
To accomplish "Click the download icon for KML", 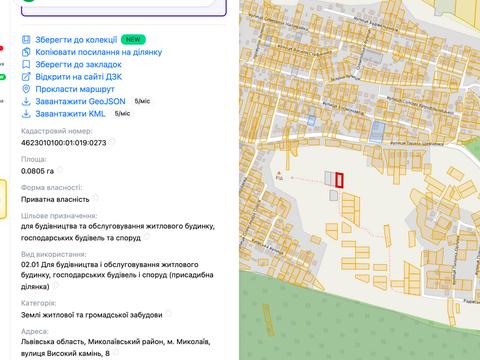I will [x=26, y=114].
